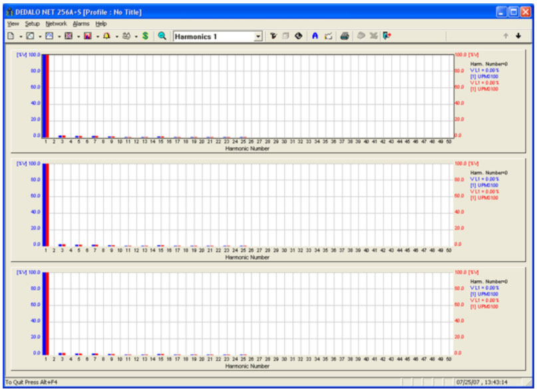Click the printer icon in toolbar

pyautogui.click(x=344, y=36)
